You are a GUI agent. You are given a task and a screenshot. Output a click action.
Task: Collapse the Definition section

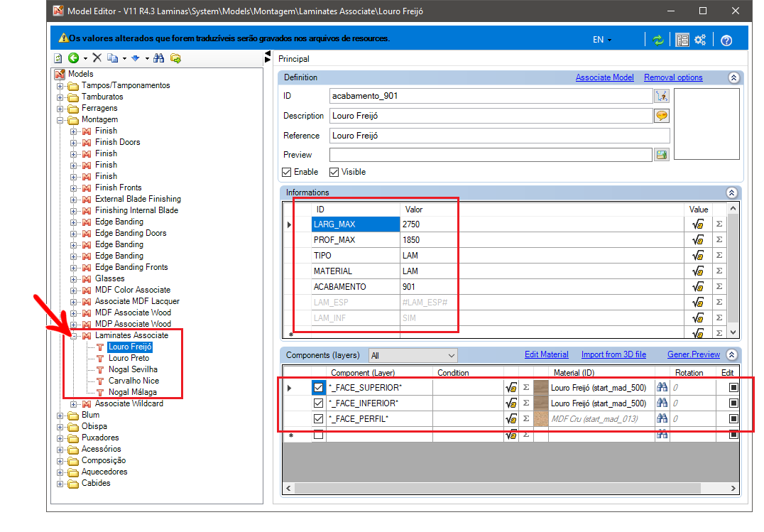(x=733, y=77)
